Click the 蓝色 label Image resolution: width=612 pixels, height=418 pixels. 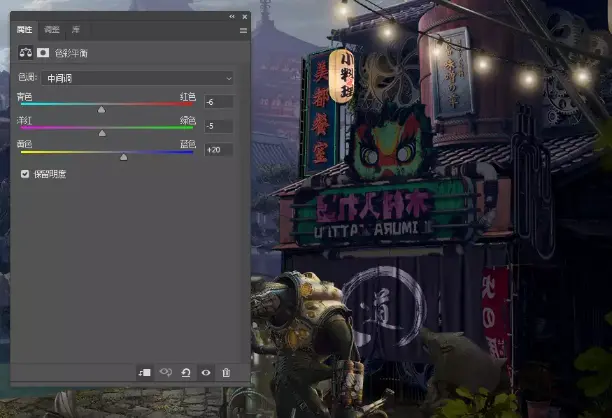188,144
